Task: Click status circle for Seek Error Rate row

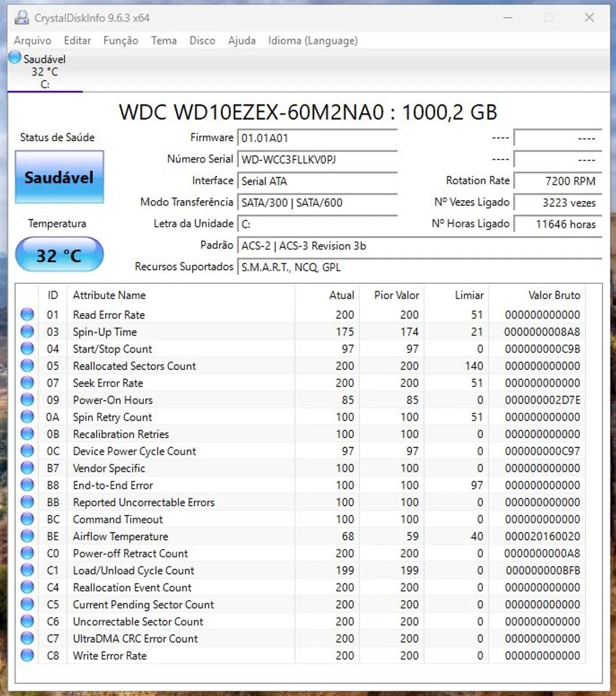Action: 27,382
